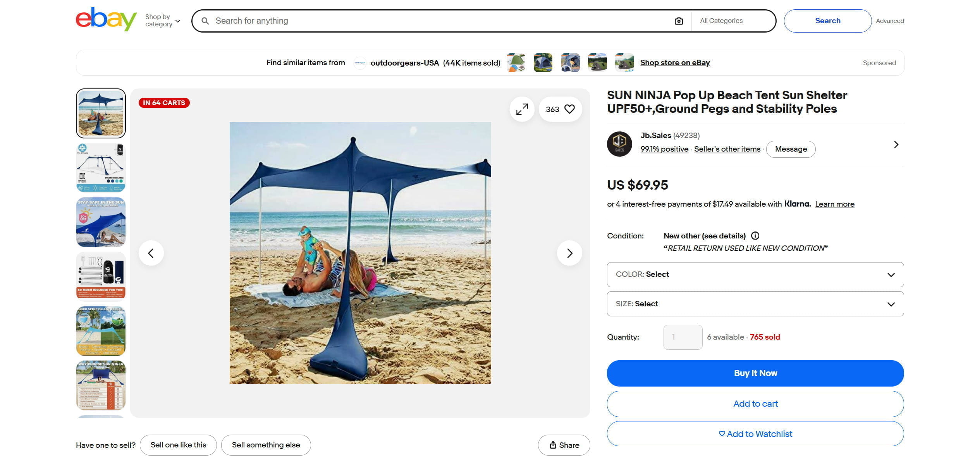Screen dimensions: 980x461
Task: Click the main product image
Action: point(360,253)
